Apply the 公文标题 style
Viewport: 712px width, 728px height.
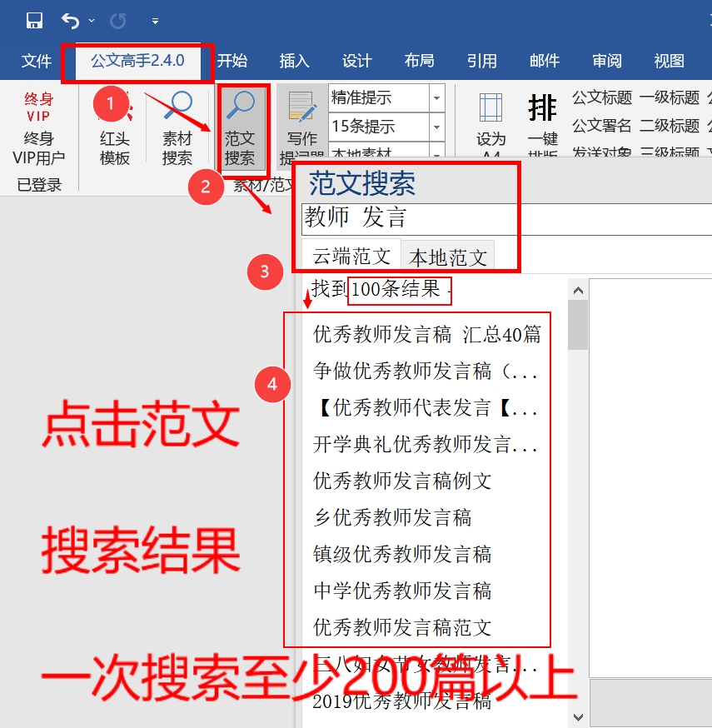(602, 97)
